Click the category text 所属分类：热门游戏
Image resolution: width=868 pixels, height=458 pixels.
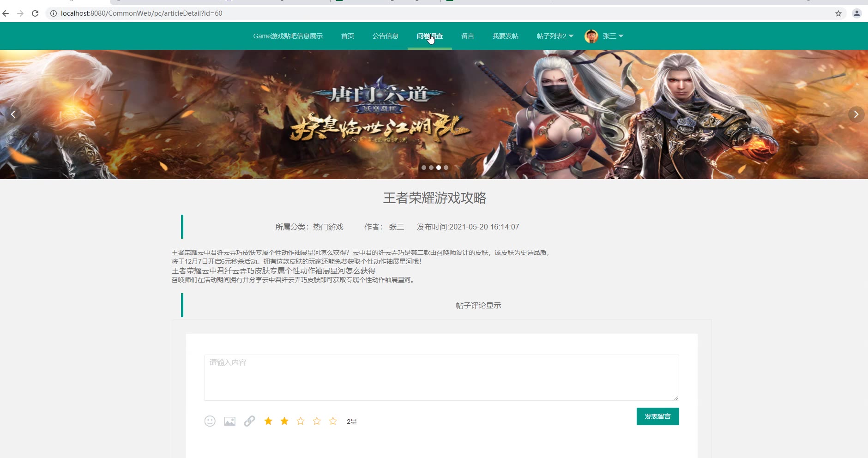[309, 227]
